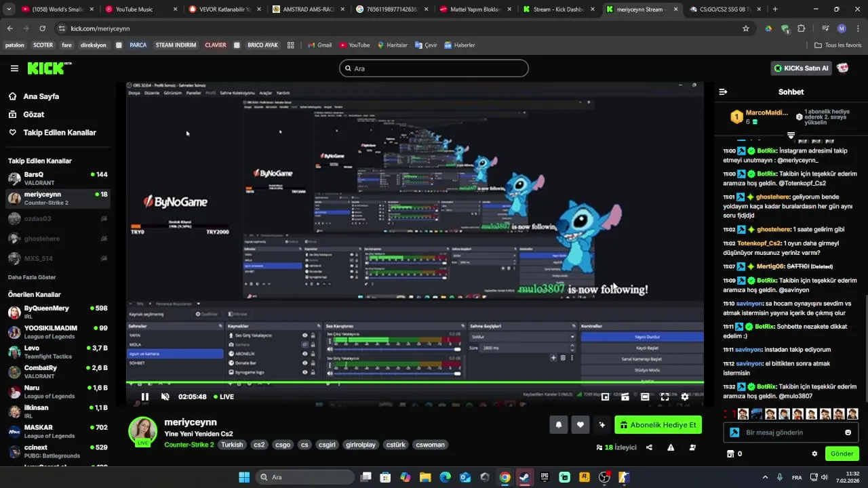Open the Kick hamburger sidebar menu
Image resolution: width=868 pixels, height=488 pixels.
tap(14, 68)
